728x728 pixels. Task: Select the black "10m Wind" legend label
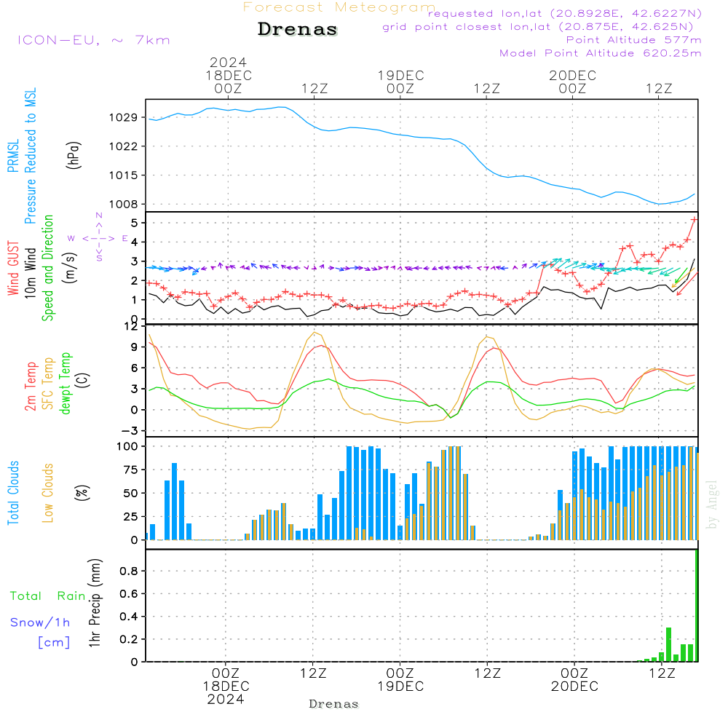tap(30, 273)
